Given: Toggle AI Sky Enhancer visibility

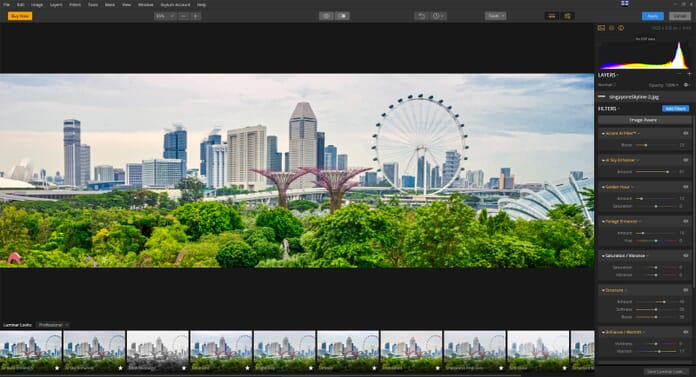Looking at the screenshot, I should click(685, 160).
